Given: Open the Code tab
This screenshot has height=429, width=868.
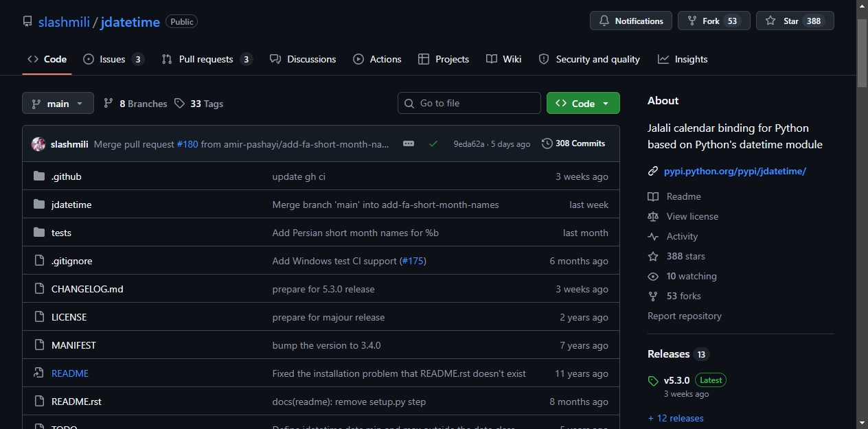Looking at the screenshot, I should (x=47, y=59).
